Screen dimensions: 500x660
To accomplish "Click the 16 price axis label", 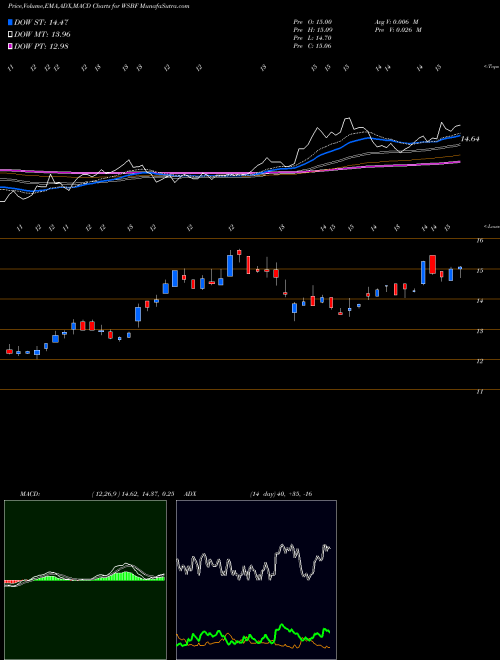I will coord(479,241).
